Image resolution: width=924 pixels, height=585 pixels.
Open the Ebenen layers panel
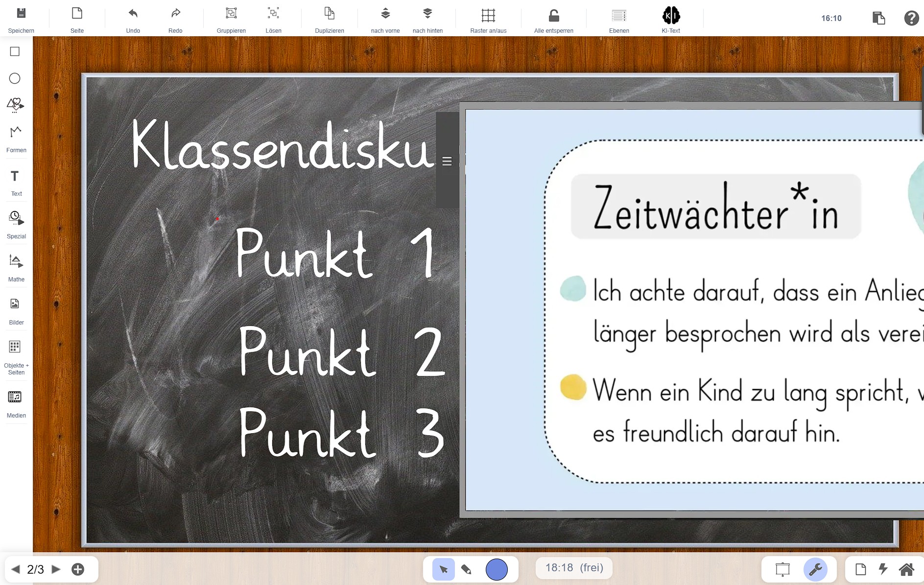pyautogui.click(x=619, y=16)
